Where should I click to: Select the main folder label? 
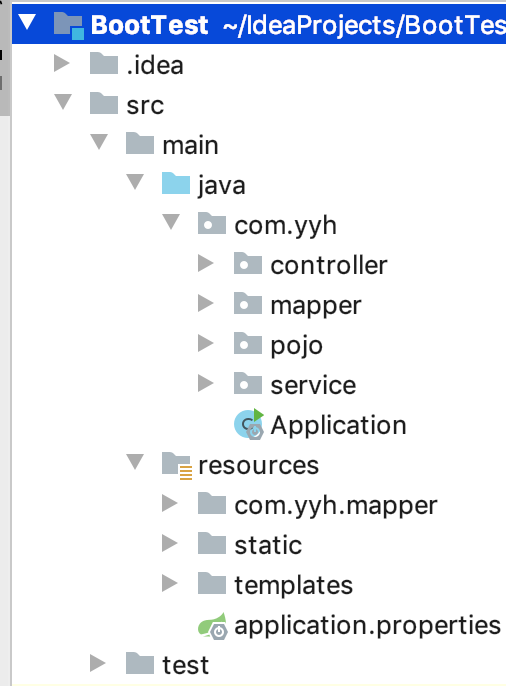190,145
